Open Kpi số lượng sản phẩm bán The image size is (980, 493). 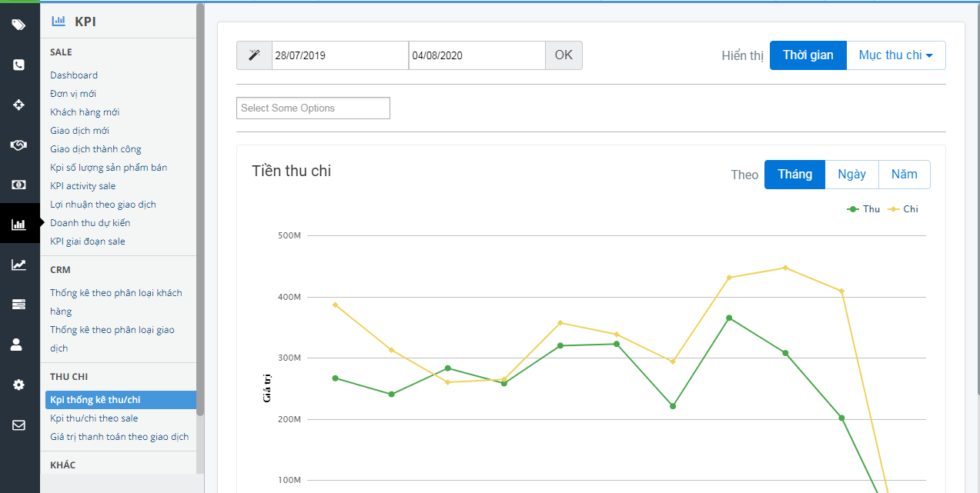coord(109,168)
